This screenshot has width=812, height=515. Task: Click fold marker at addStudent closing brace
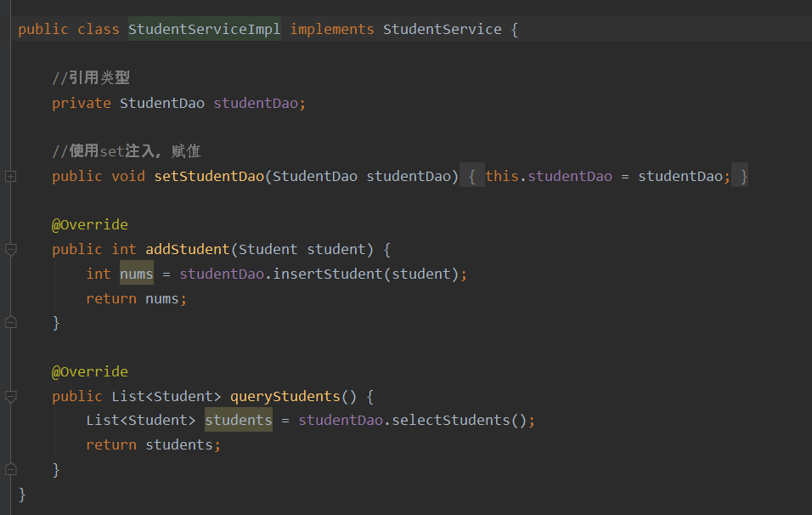click(10, 322)
